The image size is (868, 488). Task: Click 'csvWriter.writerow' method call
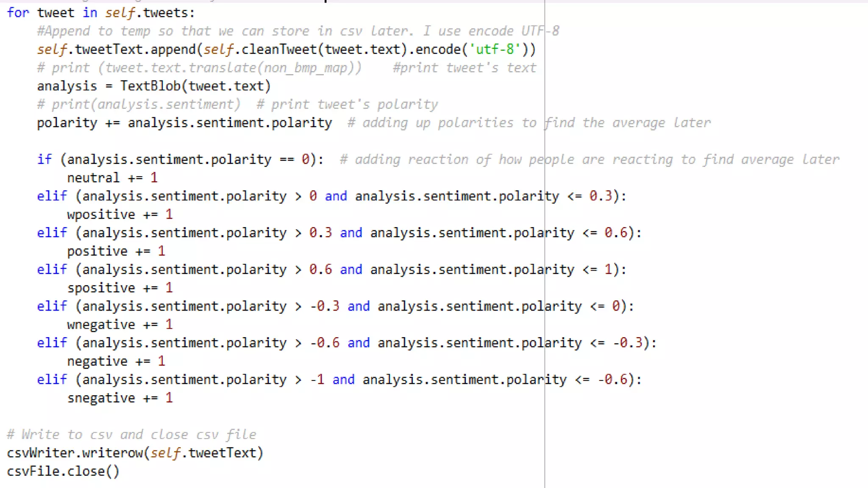pyautogui.click(x=75, y=453)
